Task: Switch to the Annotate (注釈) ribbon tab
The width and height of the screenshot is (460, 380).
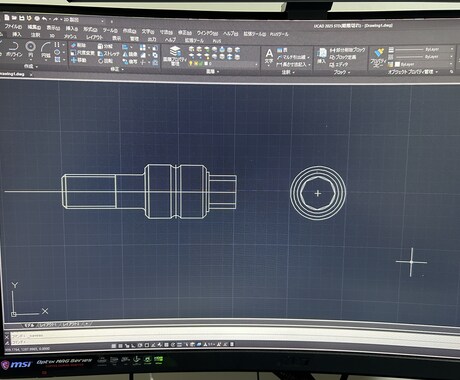Action: pos(35,35)
